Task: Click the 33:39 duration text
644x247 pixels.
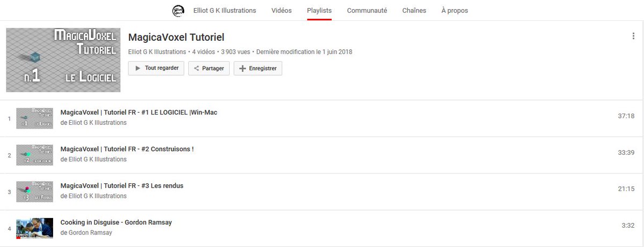Action: pos(626,153)
